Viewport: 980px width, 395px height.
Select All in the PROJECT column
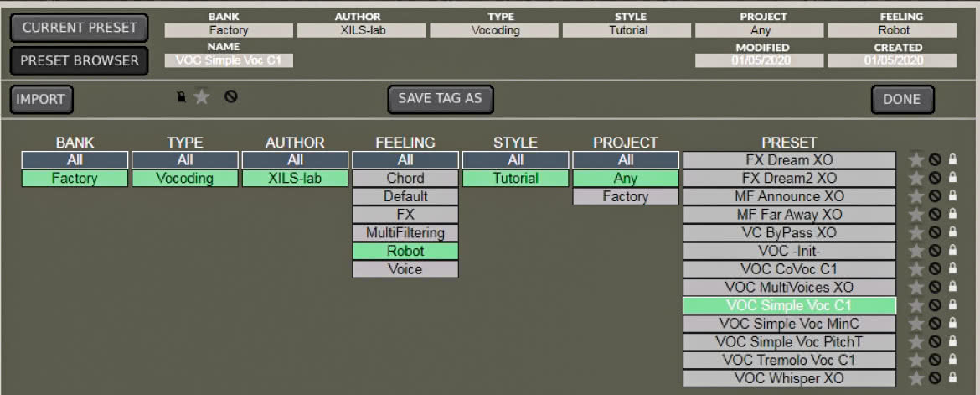pyautogui.click(x=626, y=160)
